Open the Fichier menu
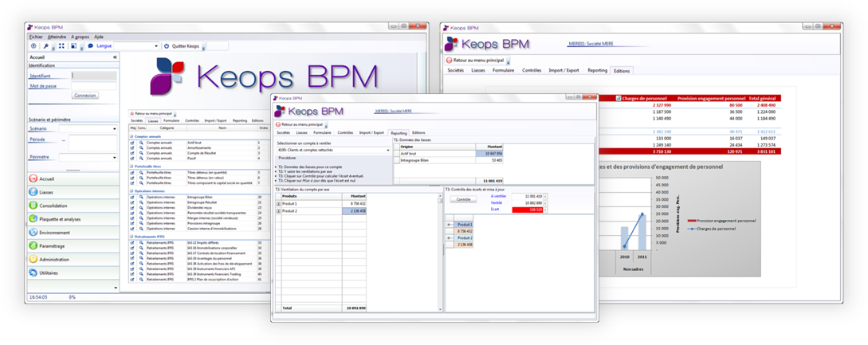The height and width of the screenshot is (345, 868). pyautogui.click(x=36, y=37)
